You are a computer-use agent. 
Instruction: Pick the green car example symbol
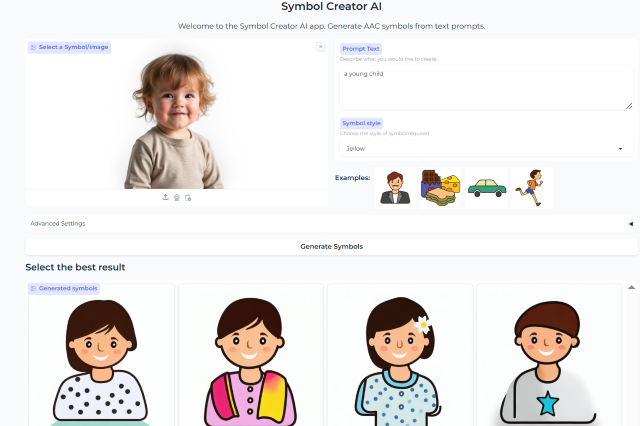point(487,188)
